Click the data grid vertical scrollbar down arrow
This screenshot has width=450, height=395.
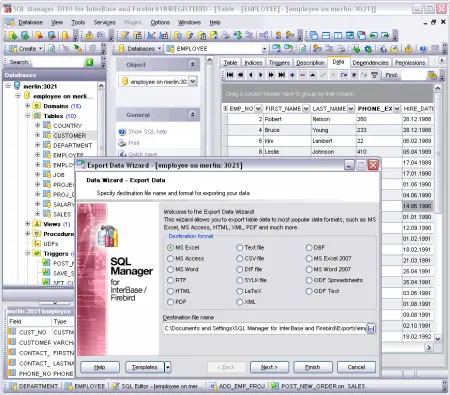click(438, 338)
